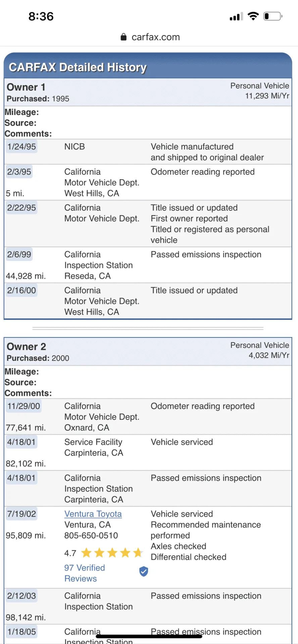Tap the Ventura Toyota phone number
This screenshot has width=298, height=644.
click(x=91, y=535)
